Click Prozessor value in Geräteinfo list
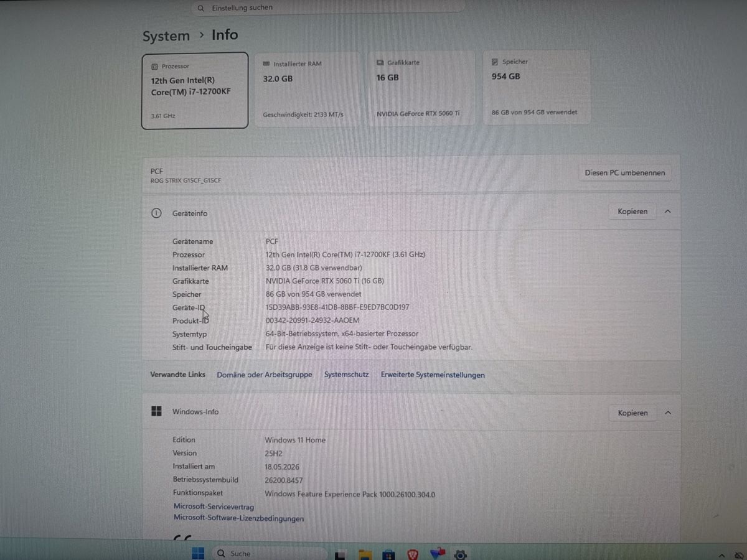The width and height of the screenshot is (747, 560). point(345,254)
